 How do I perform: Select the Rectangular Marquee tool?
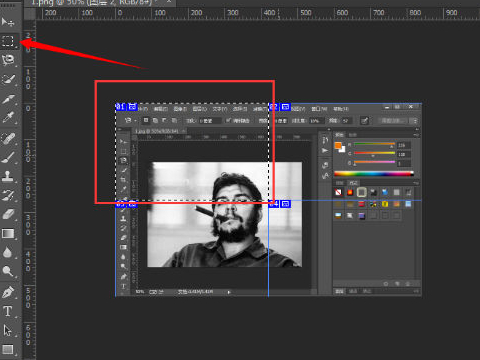[x=8, y=41]
